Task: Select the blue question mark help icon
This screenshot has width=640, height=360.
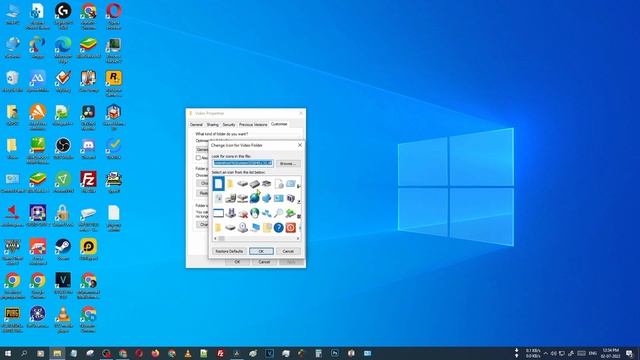Action: (x=278, y=227)
